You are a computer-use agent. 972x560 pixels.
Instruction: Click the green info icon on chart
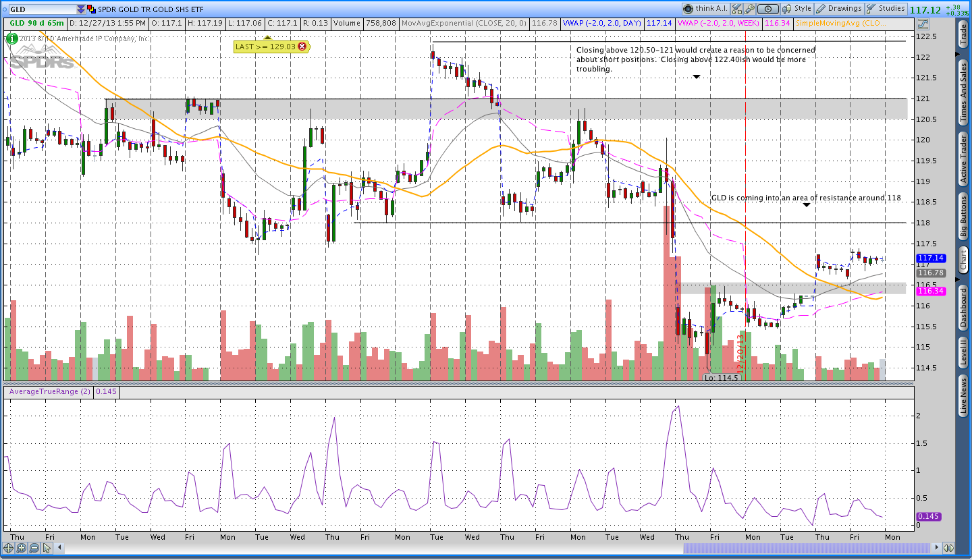click(12, 38)
